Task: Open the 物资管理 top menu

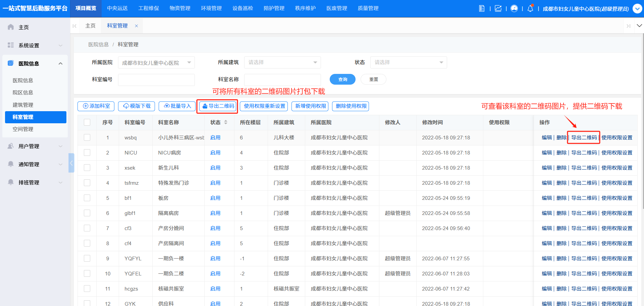Action: pyautogui.click(x=180, y=8)
